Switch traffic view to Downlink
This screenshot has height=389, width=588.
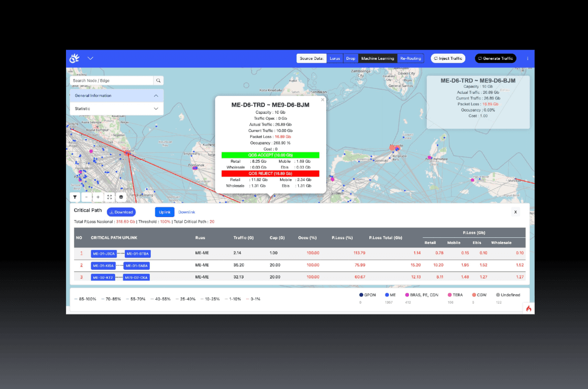tap(186, 212)
